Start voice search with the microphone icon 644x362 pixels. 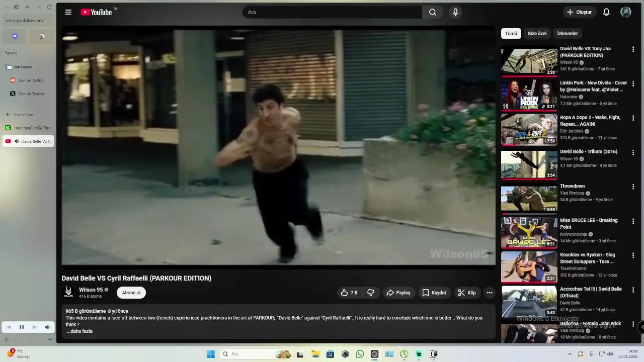(455, 12)
